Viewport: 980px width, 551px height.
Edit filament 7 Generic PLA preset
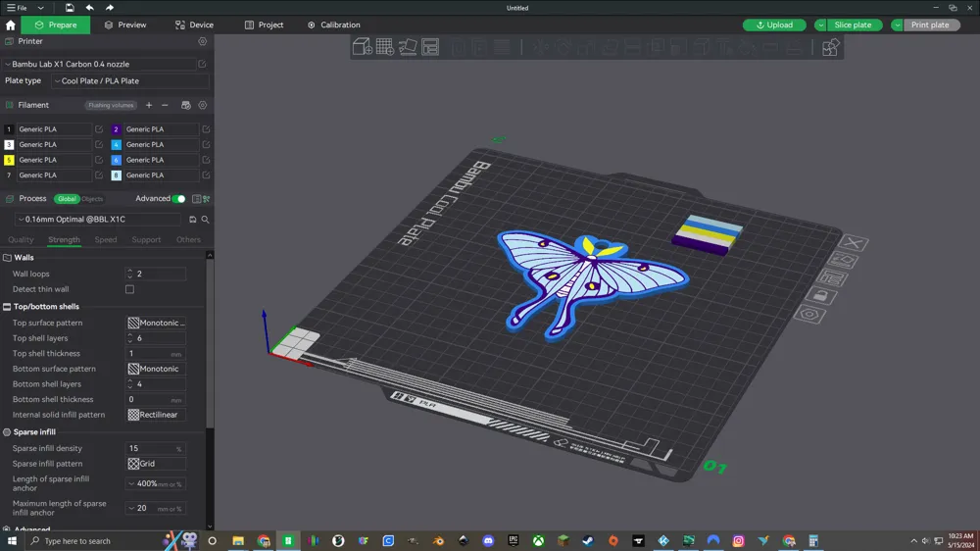[x=99, y=175]
